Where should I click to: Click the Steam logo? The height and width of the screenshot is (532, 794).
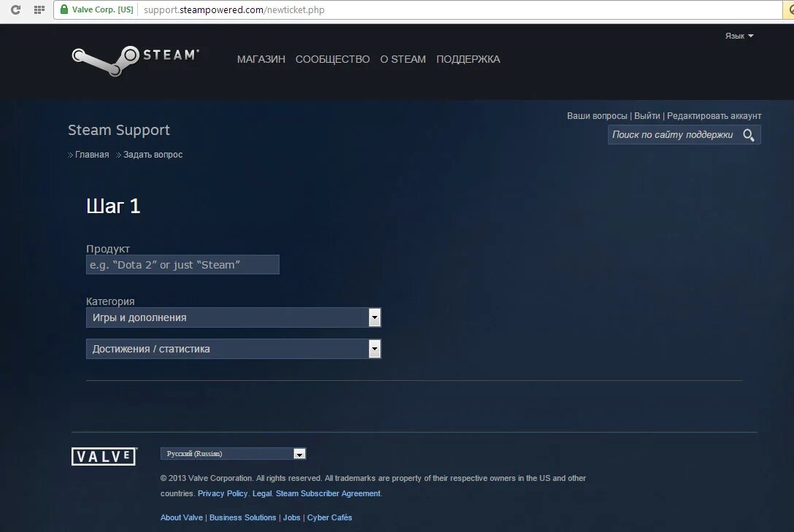[x=135, y=61]
